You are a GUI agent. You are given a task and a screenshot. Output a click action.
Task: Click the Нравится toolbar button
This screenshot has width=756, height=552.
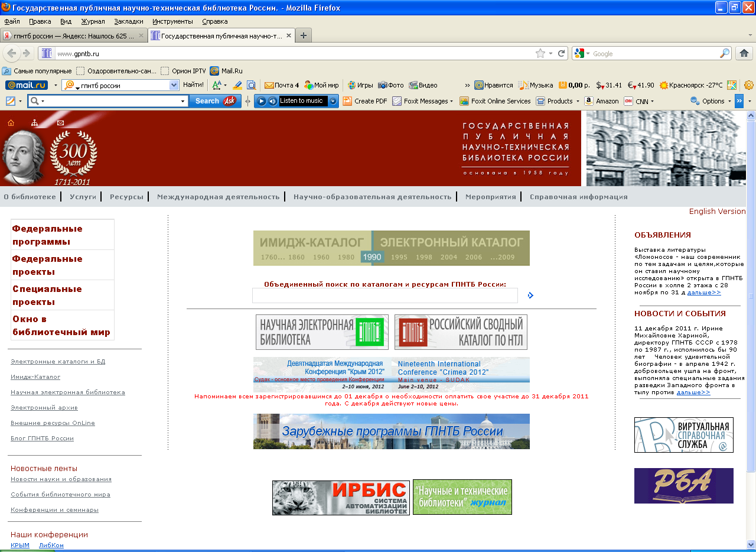494,85
